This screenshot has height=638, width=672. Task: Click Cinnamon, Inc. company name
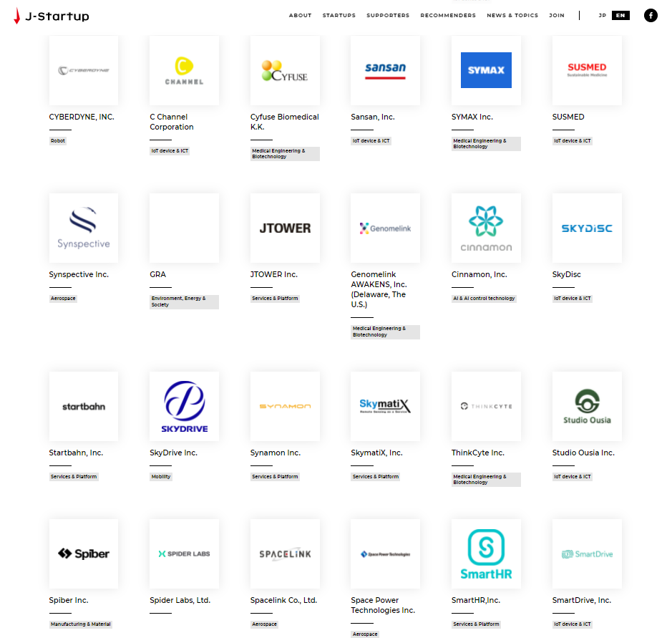[479, 274]
